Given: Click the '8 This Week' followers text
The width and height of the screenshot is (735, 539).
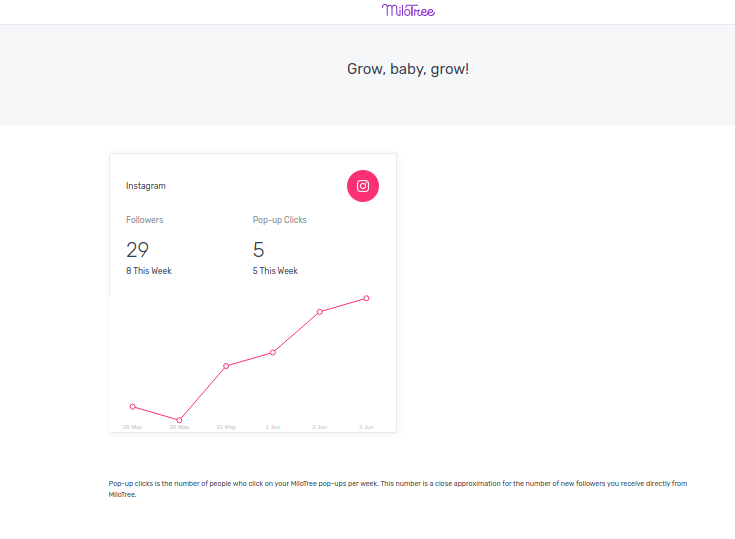Looking at the screenshot, I should coord(149,271).
